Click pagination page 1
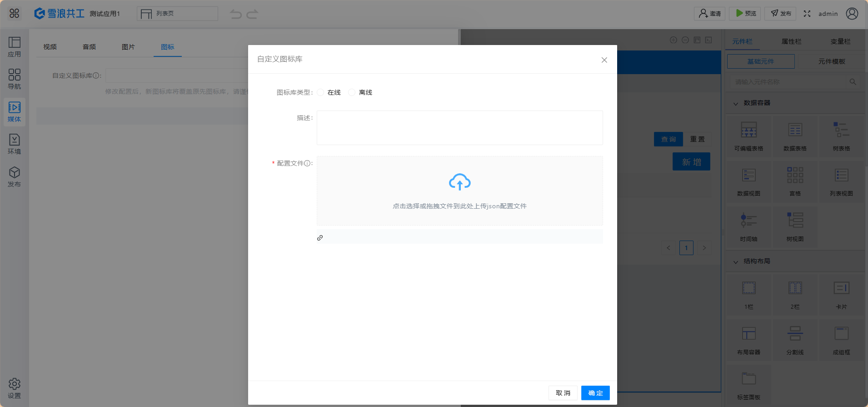This screenshot has width=868, height=407. [686, 248]
